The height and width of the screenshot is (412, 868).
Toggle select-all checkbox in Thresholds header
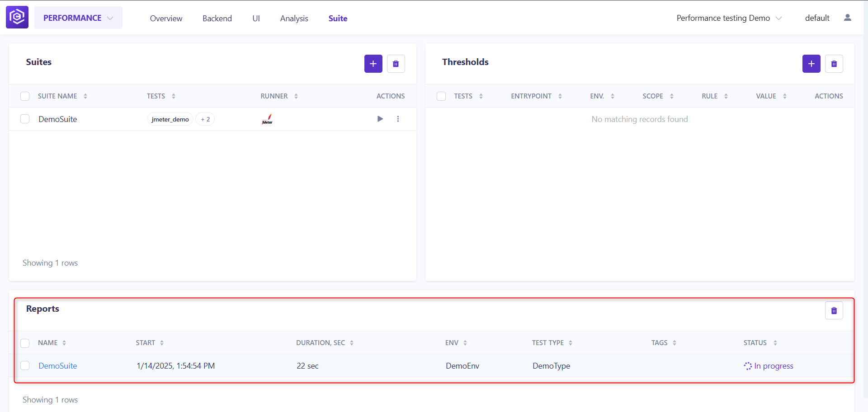[x=441, y=96]
